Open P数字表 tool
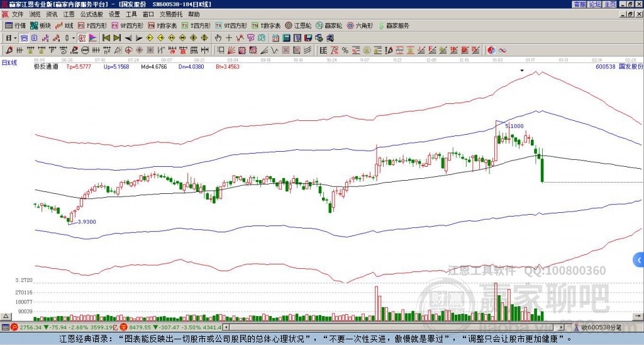 [x=162, y=25]
